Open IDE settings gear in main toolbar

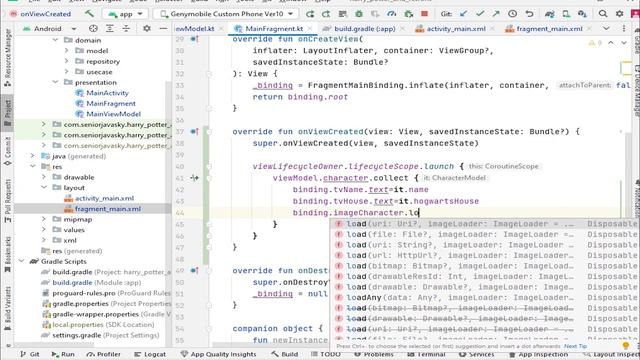point(620,14)
